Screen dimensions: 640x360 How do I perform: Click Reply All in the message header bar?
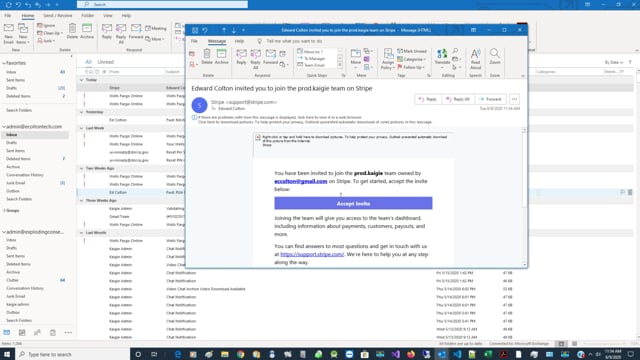coord(458,99)
